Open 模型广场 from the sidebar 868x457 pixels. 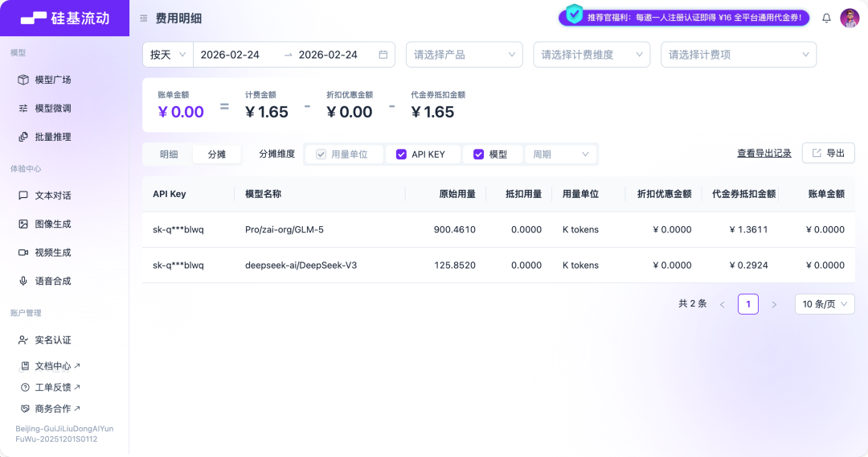point(53,80)
